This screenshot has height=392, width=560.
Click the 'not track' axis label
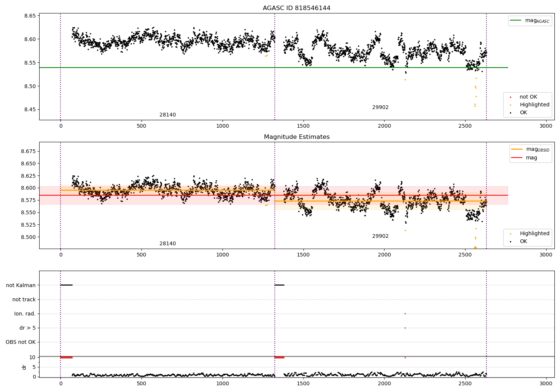24,299
